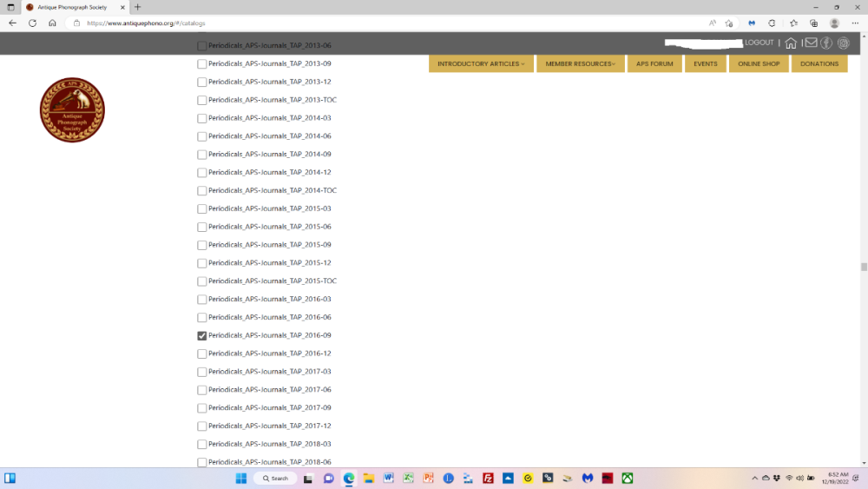This screenshot has width=868, height=489.
Task: Check the TAP_2015-03 journal checkbox
Action: (x=202, y=208)
